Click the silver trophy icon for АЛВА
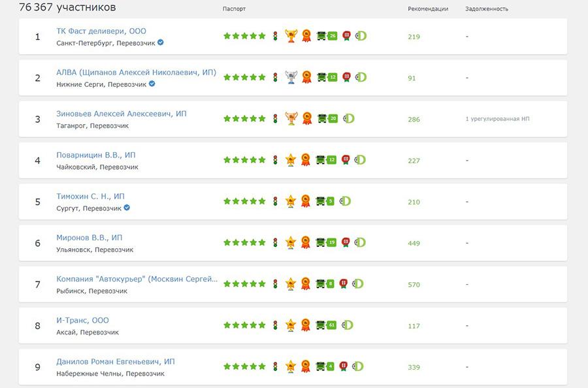Screen dimensions: 588x388 point(291,77)
